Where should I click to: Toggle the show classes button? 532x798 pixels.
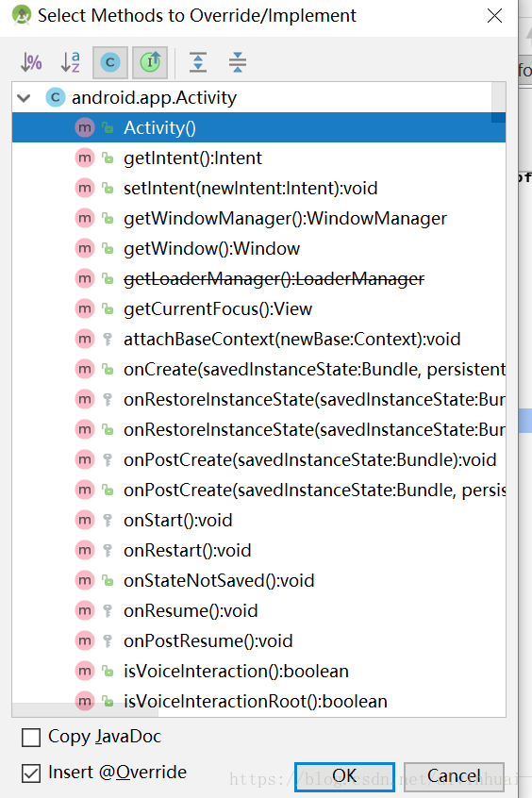(110, 62)
